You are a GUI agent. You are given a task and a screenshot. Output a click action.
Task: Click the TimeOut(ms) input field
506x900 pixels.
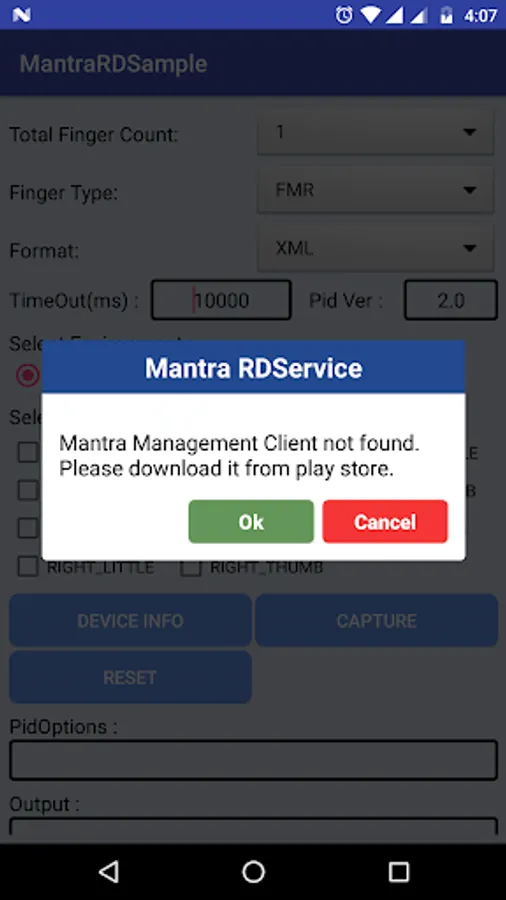click(221, 300)
